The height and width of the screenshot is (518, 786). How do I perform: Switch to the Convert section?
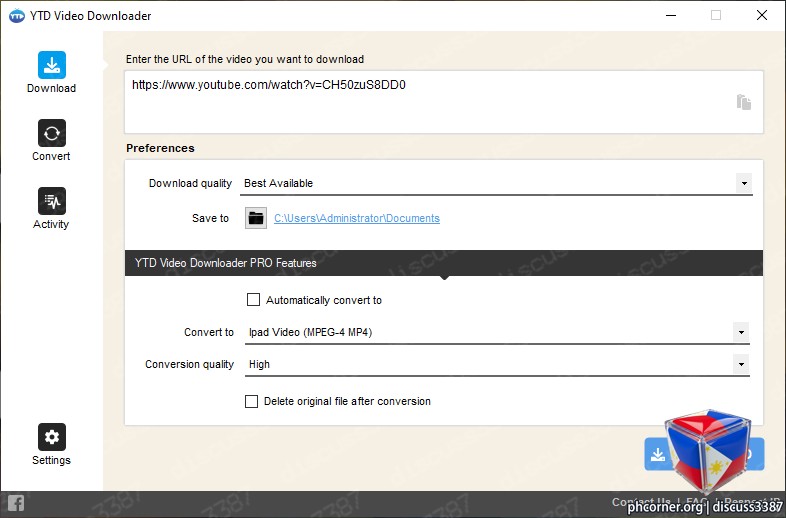point(52,133)
